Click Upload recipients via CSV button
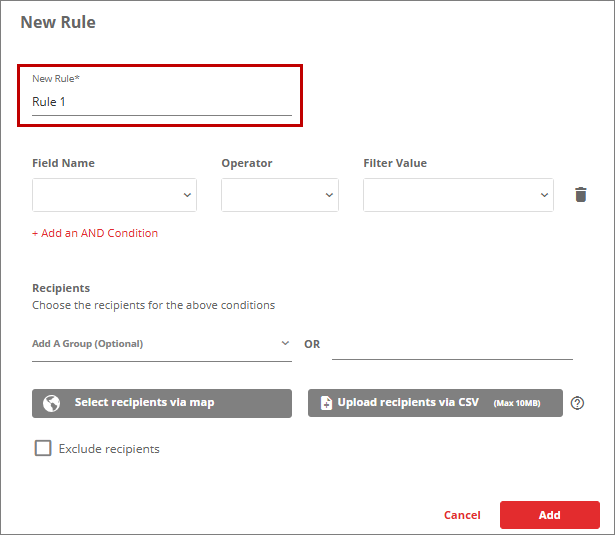Screen dimensions: 615x535 point(435,403)
